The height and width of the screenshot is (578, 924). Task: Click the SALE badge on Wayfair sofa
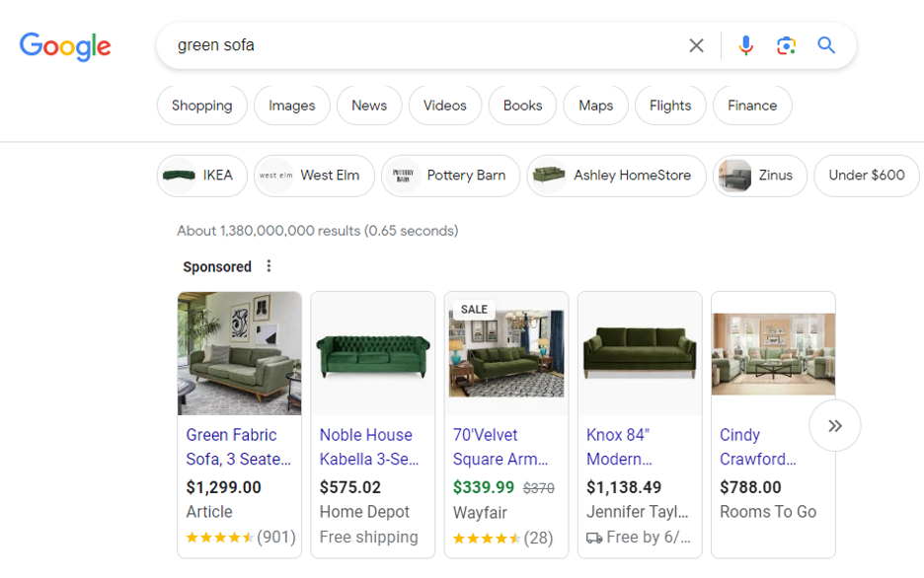coord(474,310)
